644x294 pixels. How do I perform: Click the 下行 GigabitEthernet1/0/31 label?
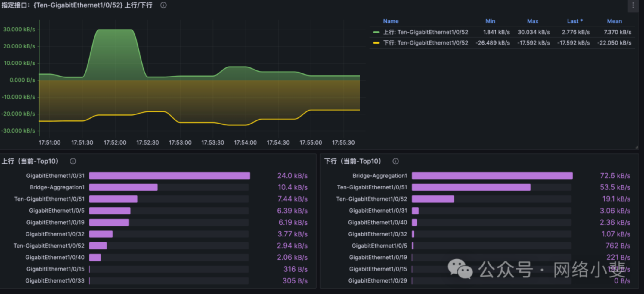tap(378, 211)
